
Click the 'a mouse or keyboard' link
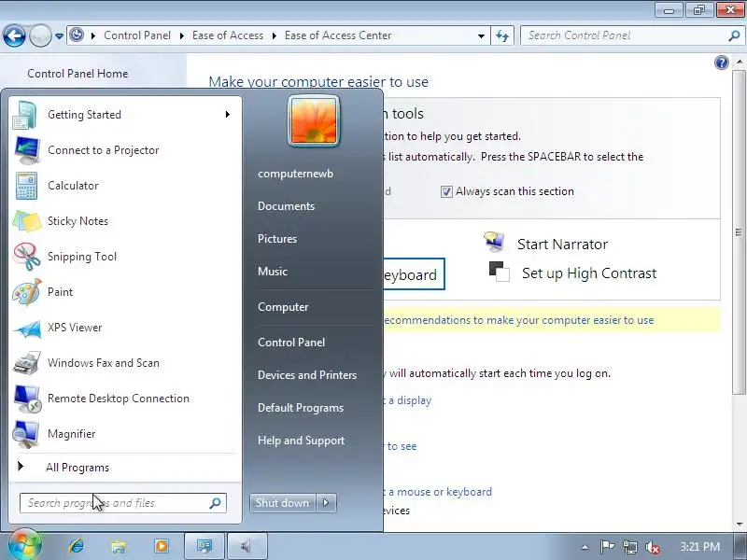440,492
